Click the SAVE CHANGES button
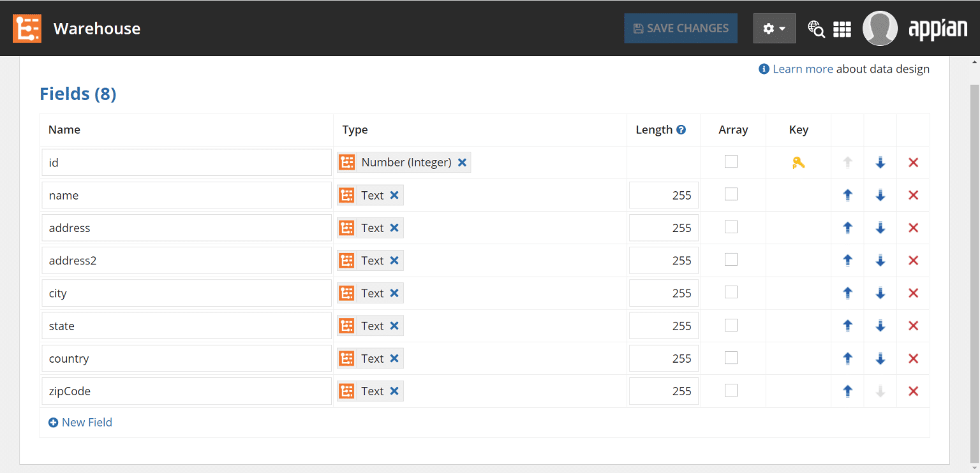 [x=680, y=28]
